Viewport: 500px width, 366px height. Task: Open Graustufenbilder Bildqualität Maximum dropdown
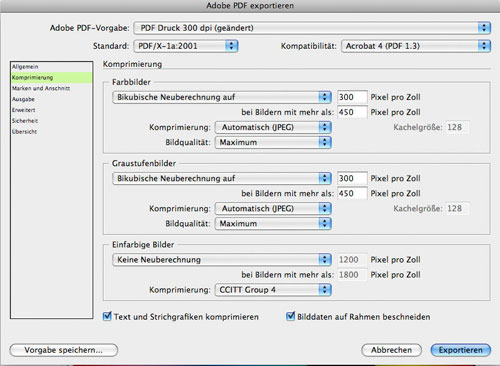pos(273,224)
